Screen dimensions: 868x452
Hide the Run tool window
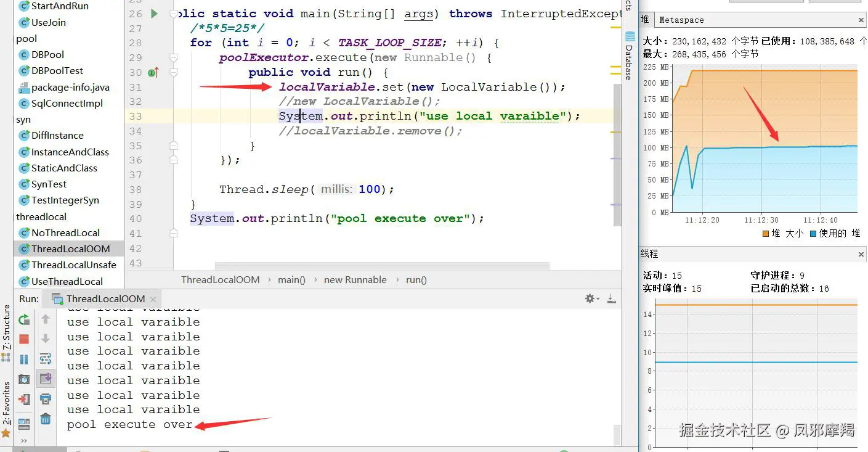point(611,298)
